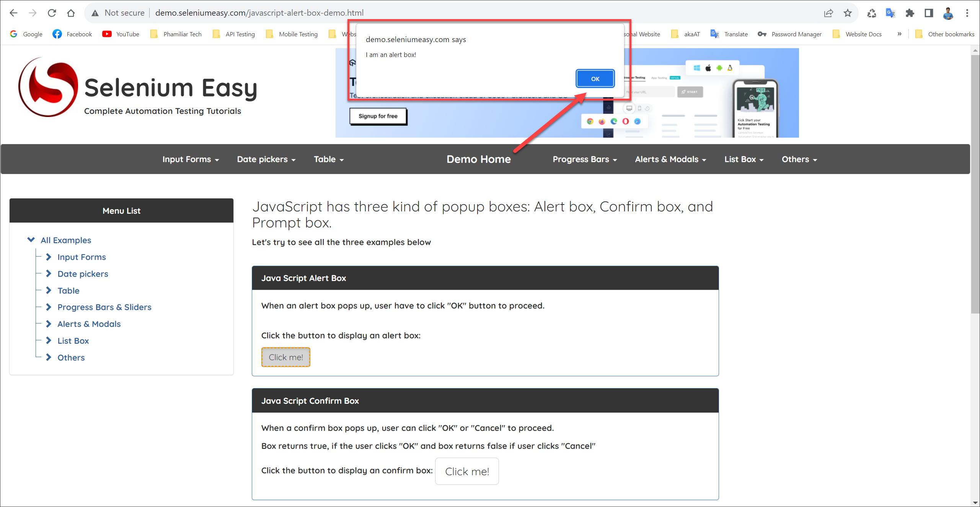
Task: Open List Box navbar dropdown
Action: click(744, 159)
